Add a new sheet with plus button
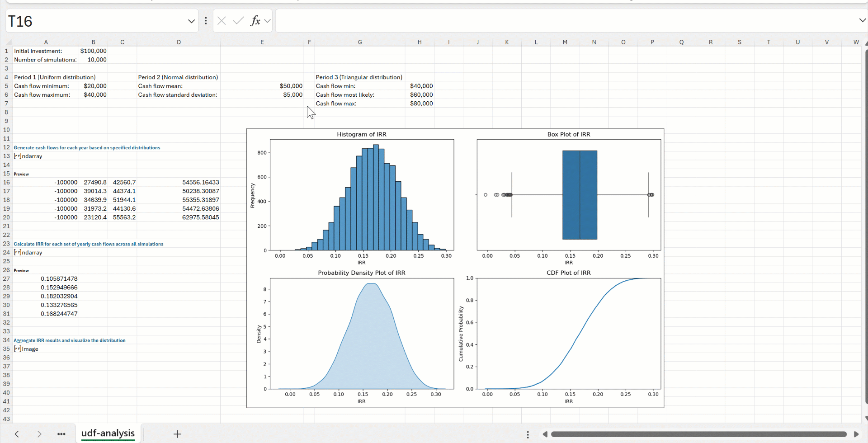868x443 pixels. (x=177, y=434)
